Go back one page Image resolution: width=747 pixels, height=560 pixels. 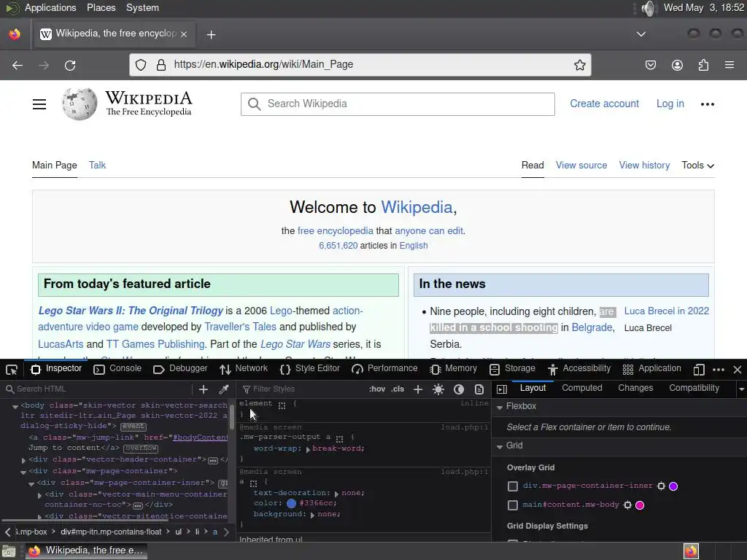tap(18, 65)
